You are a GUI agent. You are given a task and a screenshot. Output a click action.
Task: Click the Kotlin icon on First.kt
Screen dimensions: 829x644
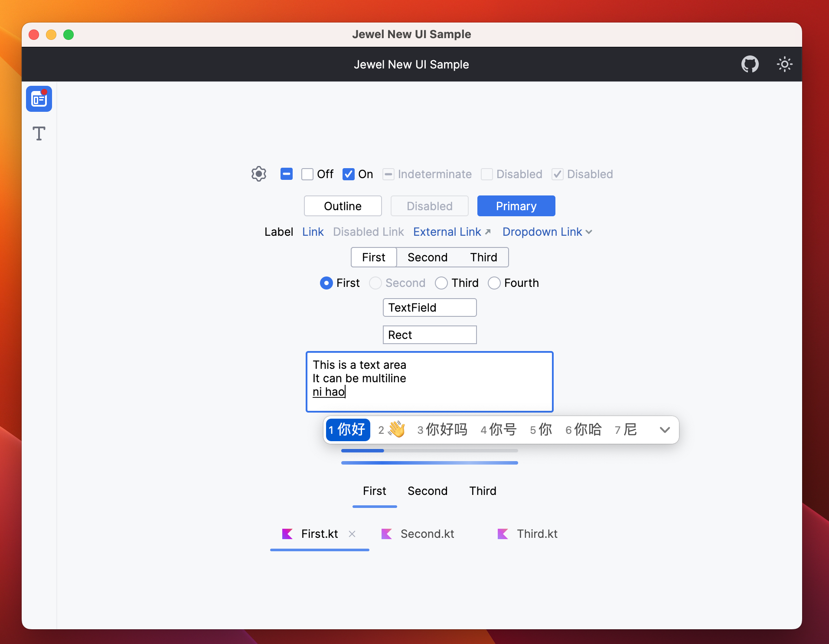click(287, 534)
